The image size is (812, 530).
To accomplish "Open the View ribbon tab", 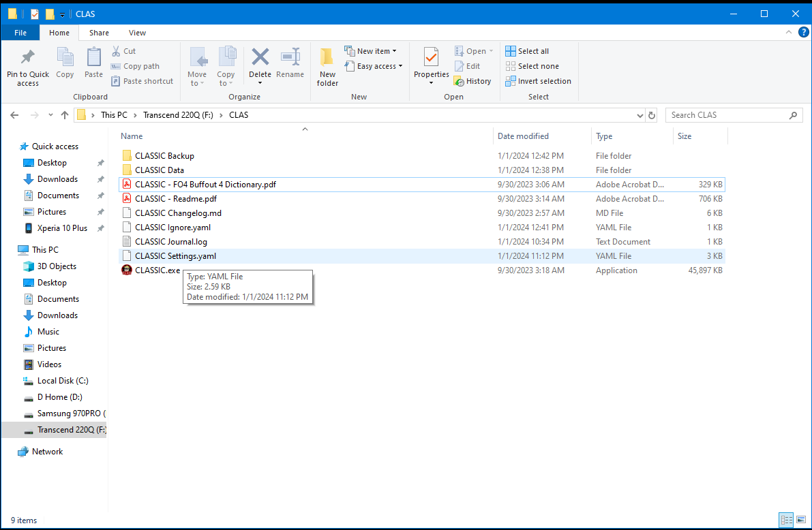I will click(x=137, y=33).
